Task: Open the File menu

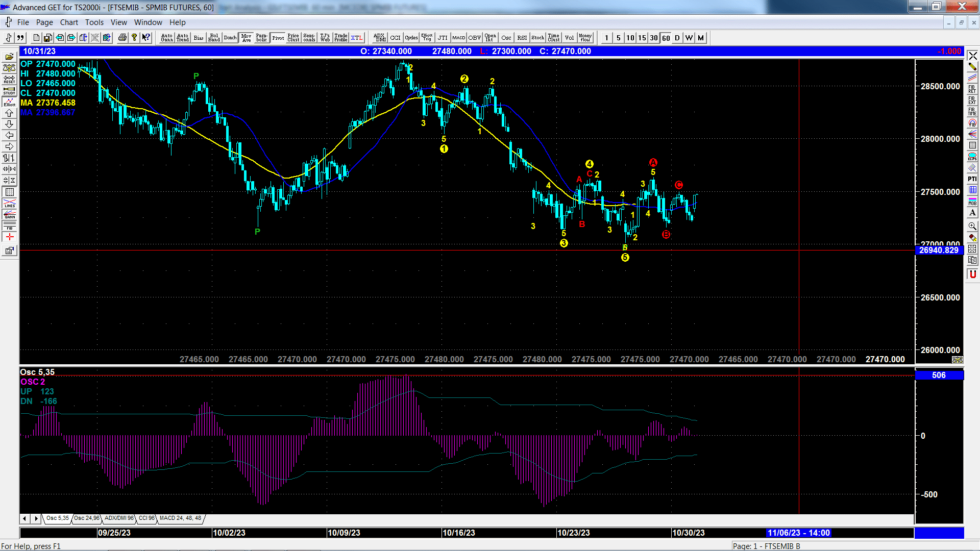Action: tap(23, 22)
